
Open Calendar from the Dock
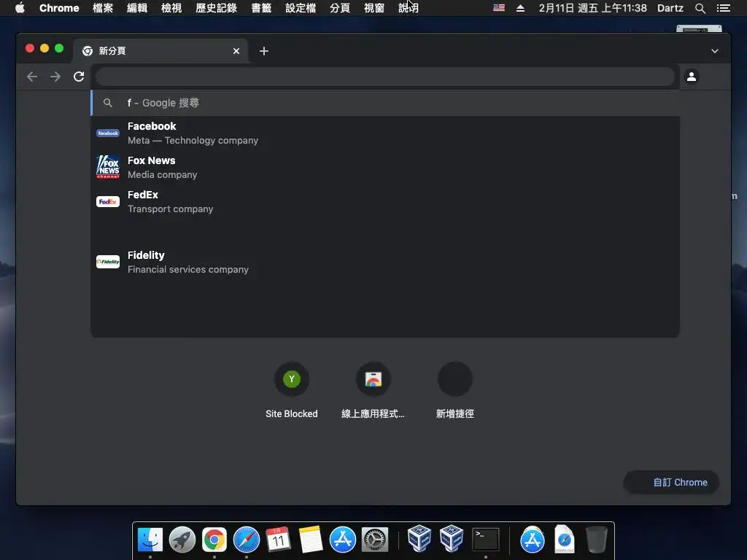[x=278, y=540]
